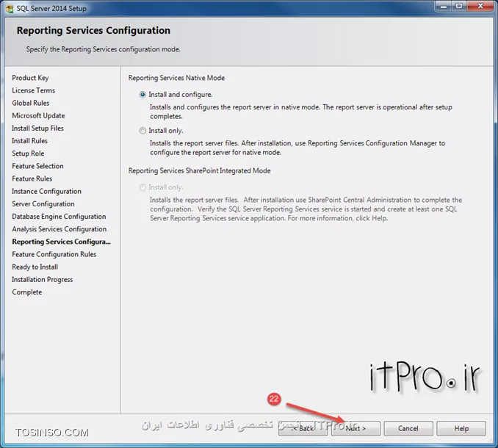Select current 'Reporting Services Configura...' step
498x448 pixels.
[x=61, y=242]
